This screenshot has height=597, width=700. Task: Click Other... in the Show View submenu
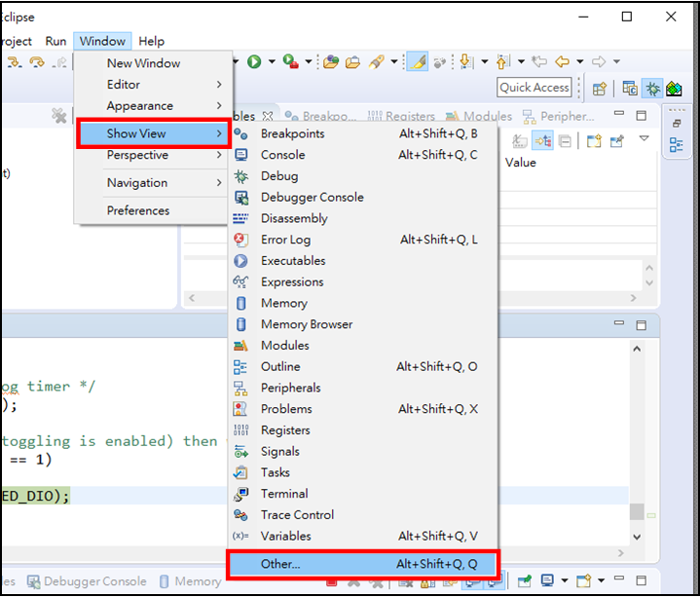click(x=280, y=564)
